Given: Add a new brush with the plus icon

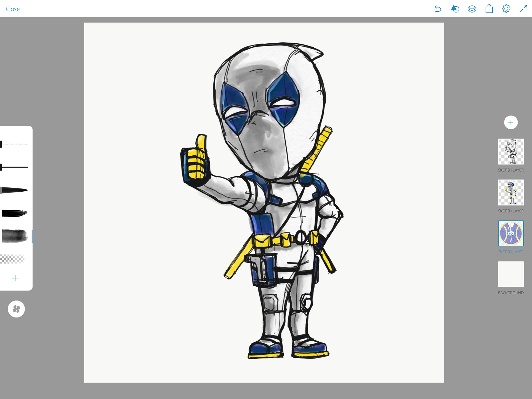Looking at the screenshot, I should (15, 278).
